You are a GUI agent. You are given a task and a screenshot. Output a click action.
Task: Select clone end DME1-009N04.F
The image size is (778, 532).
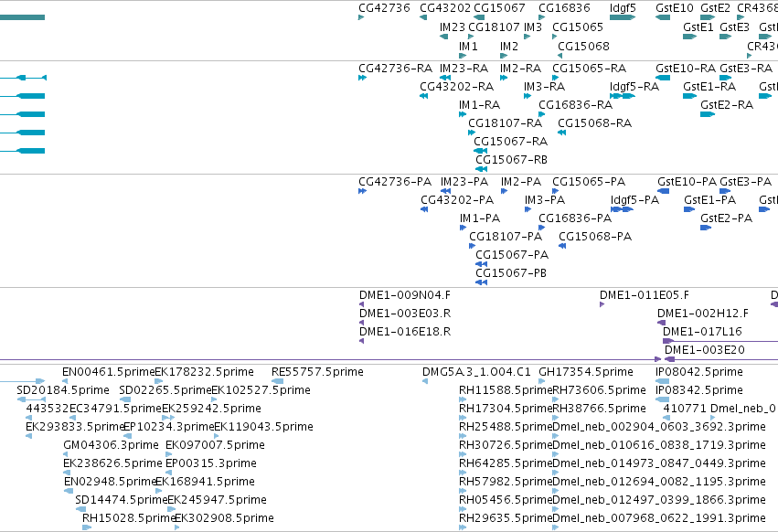tap(405, 296)
